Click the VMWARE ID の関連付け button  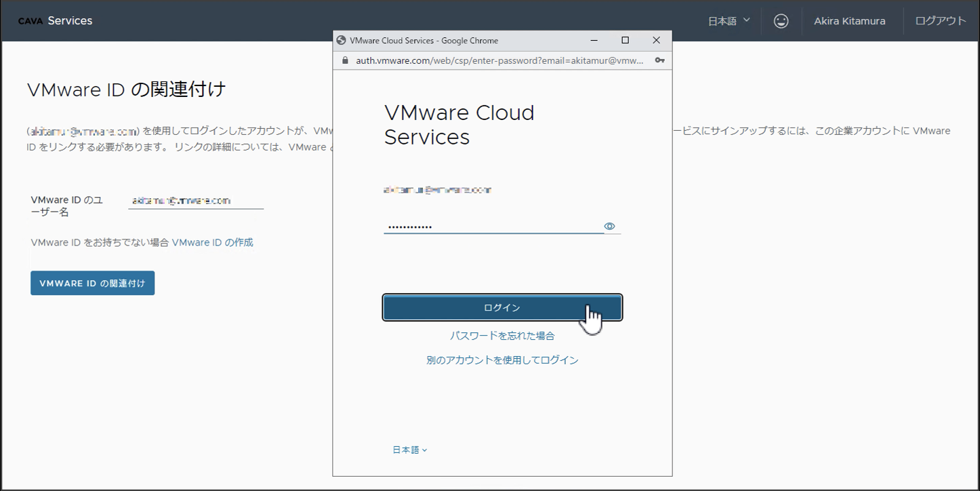(92, 283)
